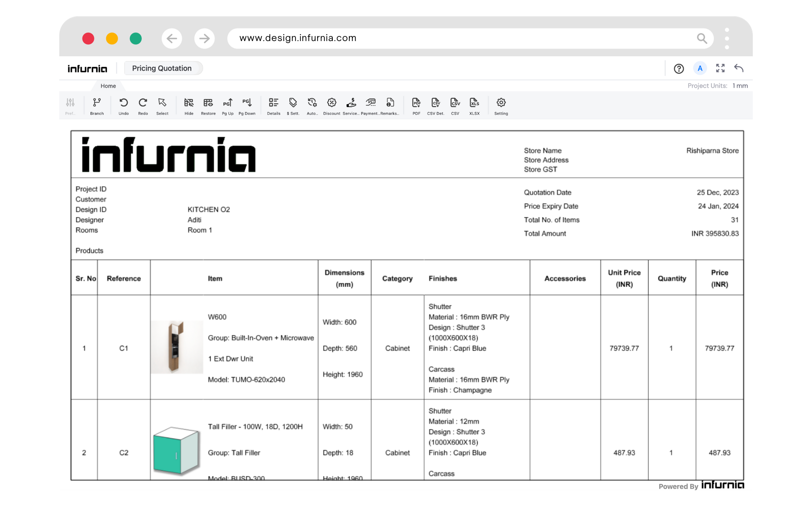The height and width of the screenshot is (508, 812).
Task: Click the C1 oven cabinet thumbnail
Action: tap(176, 347)
